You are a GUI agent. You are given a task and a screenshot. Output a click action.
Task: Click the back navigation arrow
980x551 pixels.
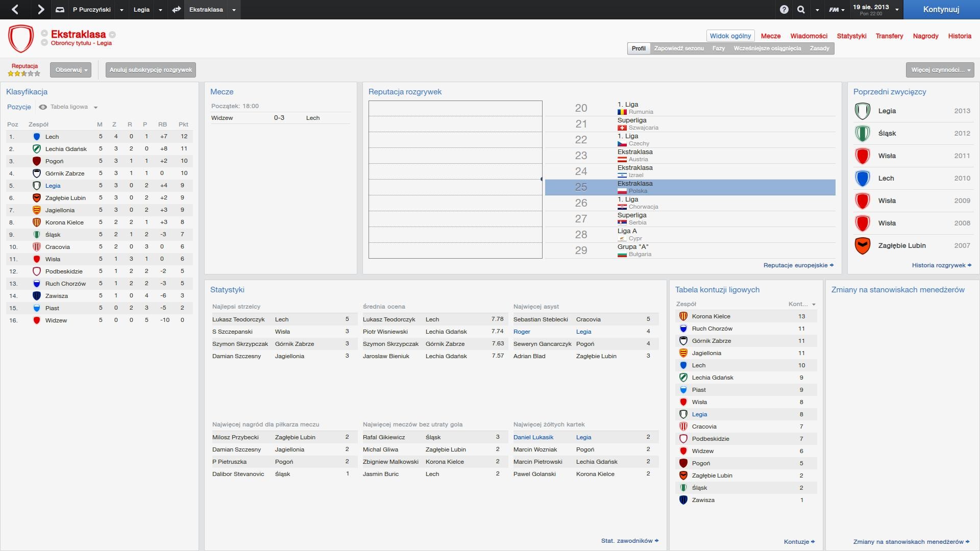[x=15, y=9]
